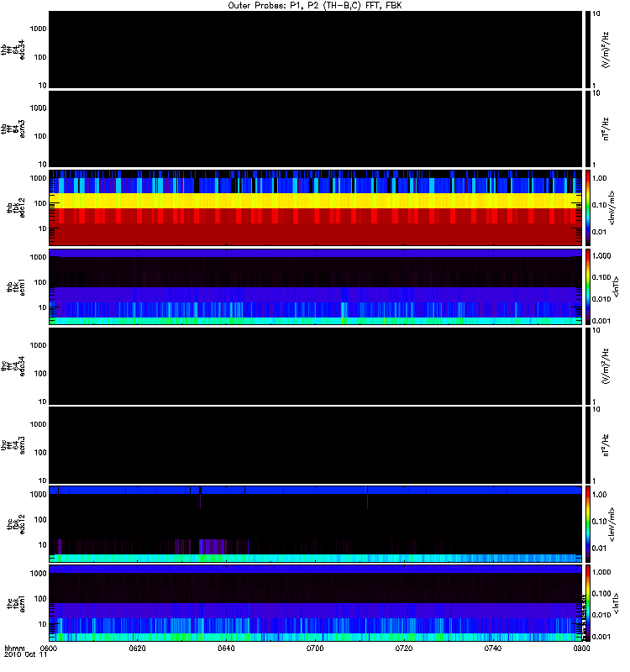Click the thc fff edc34 black color bar

coord(588,366)
